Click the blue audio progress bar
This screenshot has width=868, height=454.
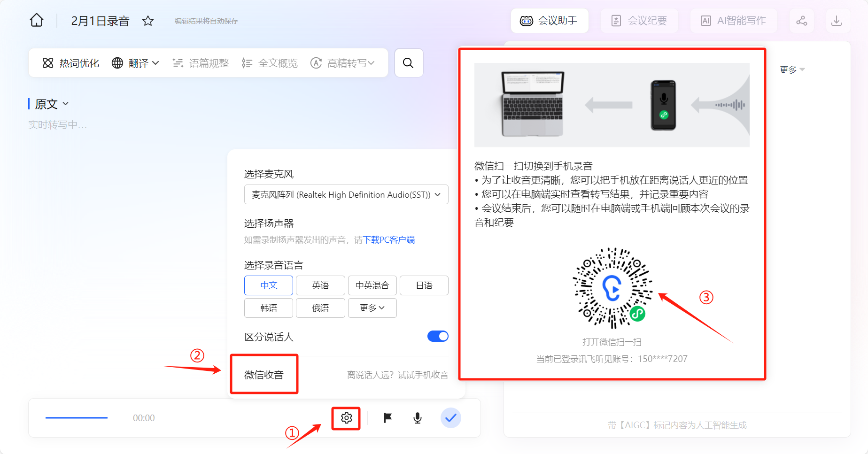pos(77,417)
